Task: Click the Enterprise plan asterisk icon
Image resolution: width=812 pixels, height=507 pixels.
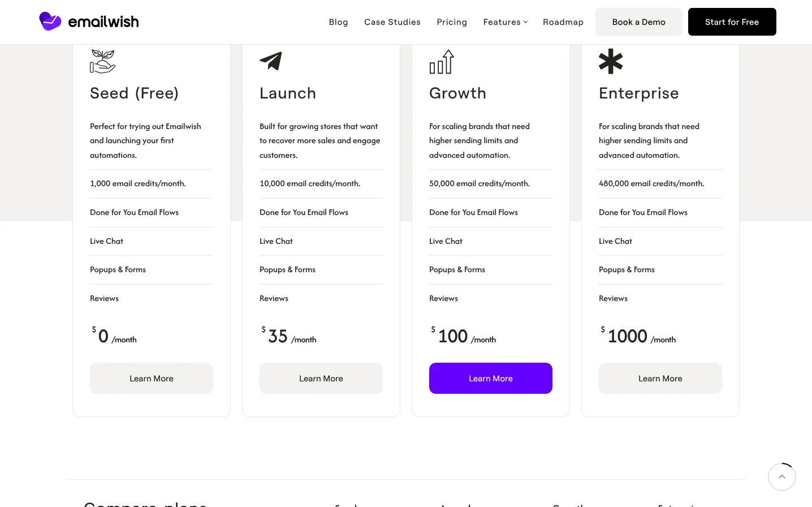Action: 611,61
